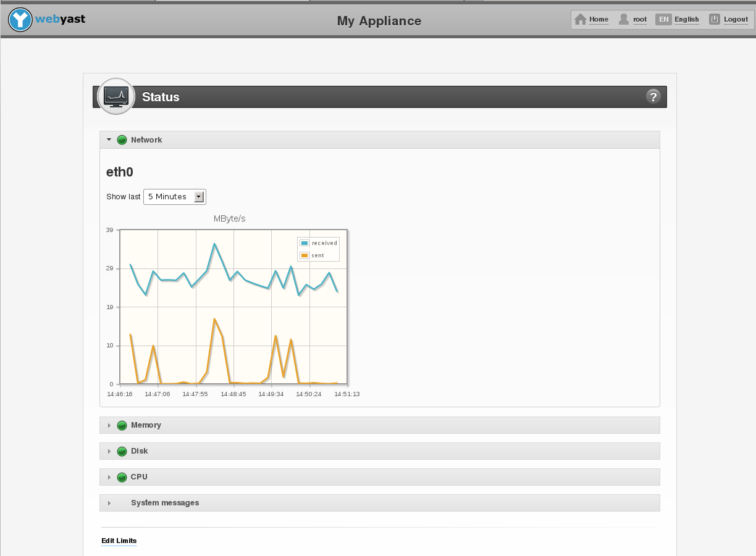Image resolution: width=756 pixels, height=556 pixels.
Task: Click the English language link
Action: pyautogui.click(x=686, y=20)
